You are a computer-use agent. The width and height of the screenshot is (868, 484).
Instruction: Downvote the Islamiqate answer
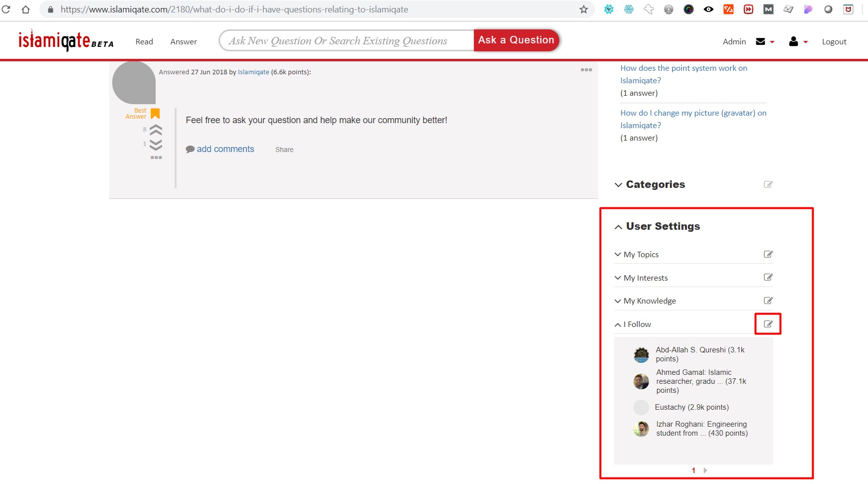click(156, 145)
